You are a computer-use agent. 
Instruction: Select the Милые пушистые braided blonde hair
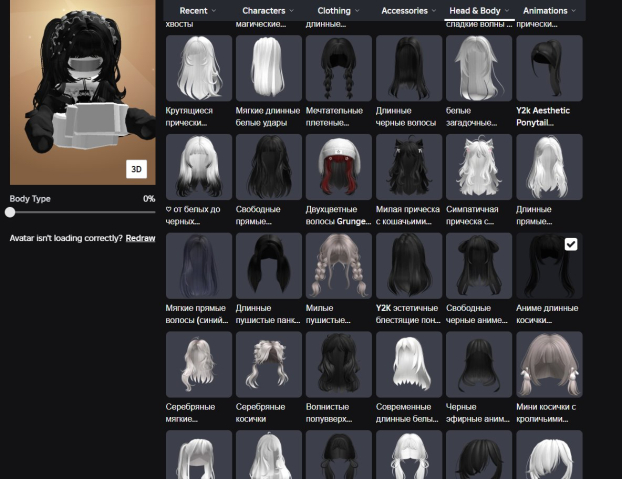pyautogui.click(x=339, y=266)
